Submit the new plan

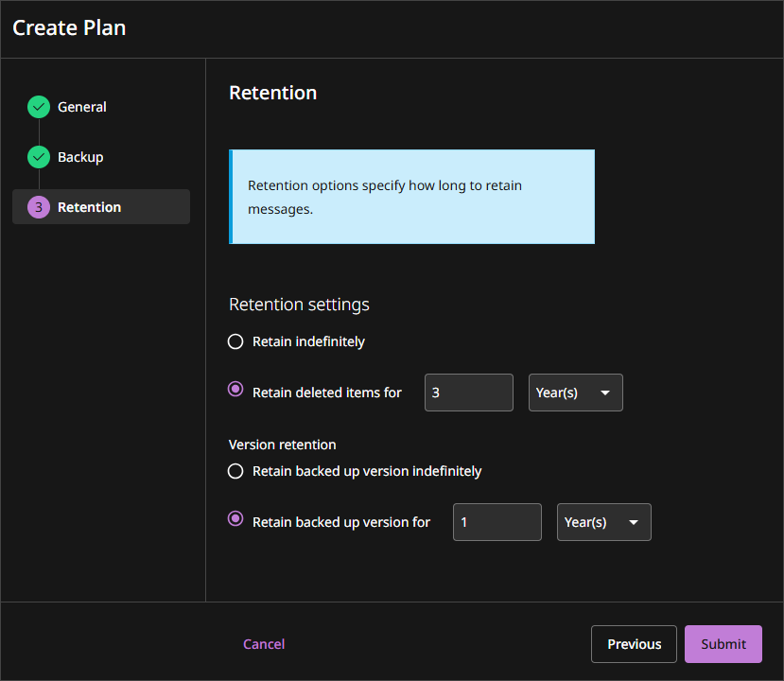[x=723, y=644]
